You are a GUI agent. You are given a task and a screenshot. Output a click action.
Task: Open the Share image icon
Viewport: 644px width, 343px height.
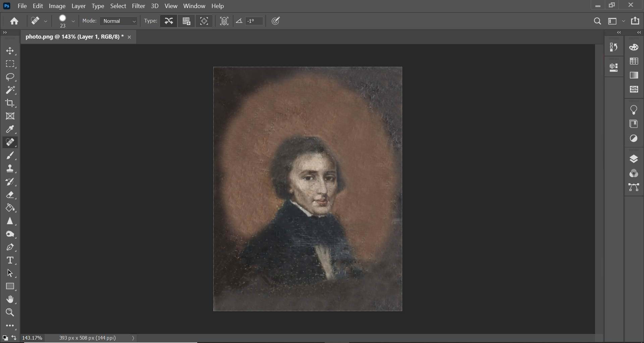(x=635, y=21)
